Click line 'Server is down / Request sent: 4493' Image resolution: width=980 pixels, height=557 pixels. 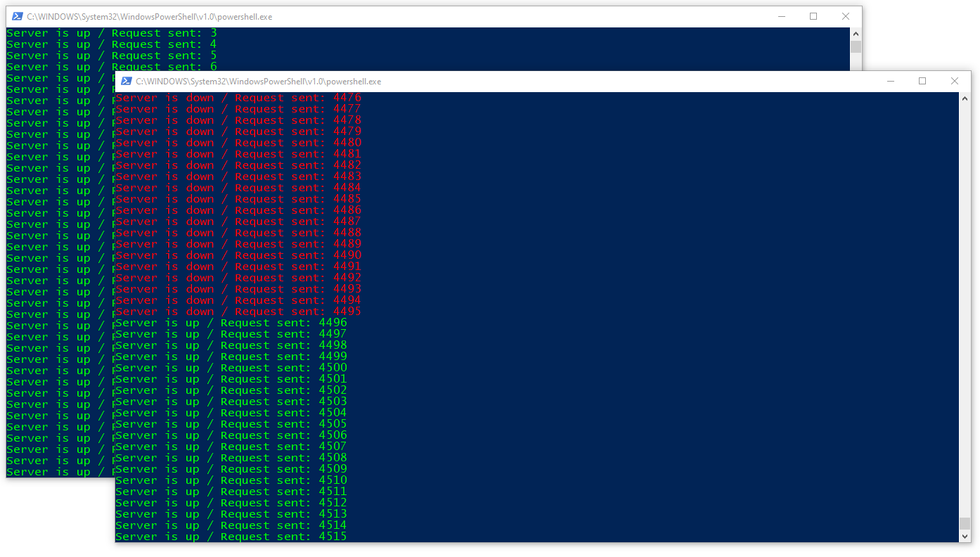238,289
